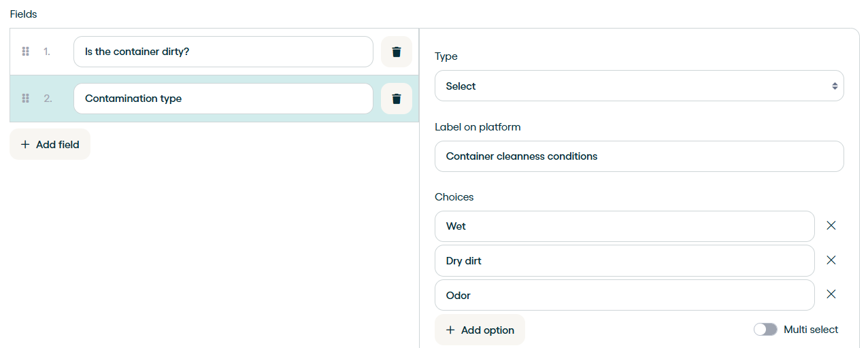Click into the Wet choice field
The image size is (868, 348).
[624, 226]
